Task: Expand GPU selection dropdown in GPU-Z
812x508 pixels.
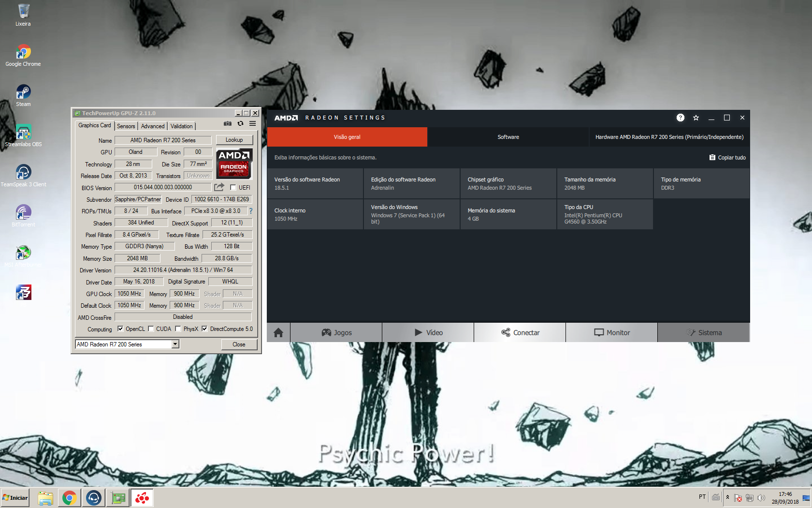Action: coord(175,344)
